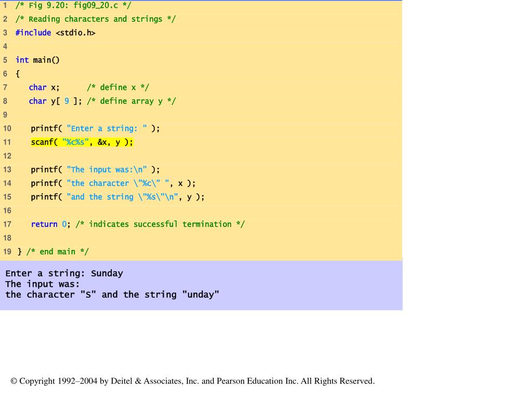The width and height of the screenshot is (532, 399).
Task: Click the Deitel & Associates copyright notice
Action: [x=193, y=381]
